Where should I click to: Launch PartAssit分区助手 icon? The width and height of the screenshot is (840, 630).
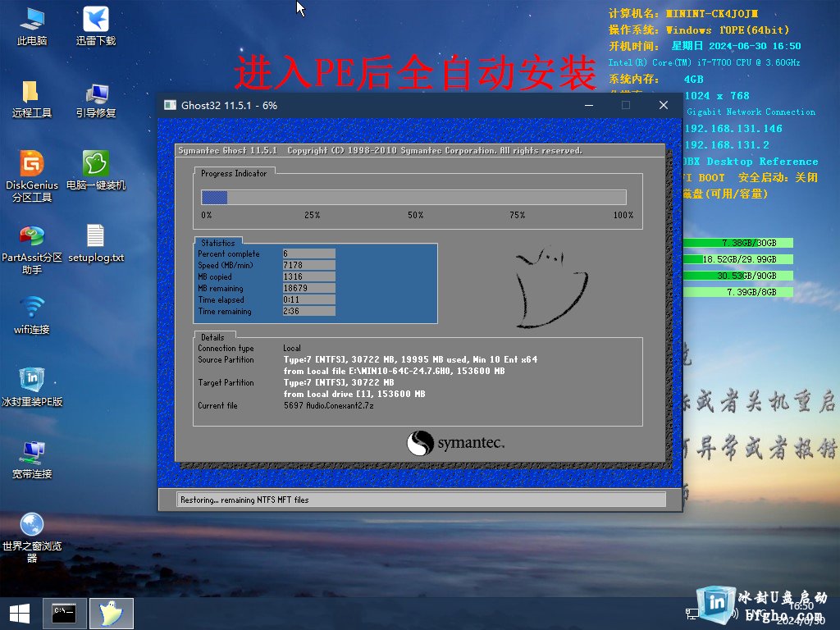pyautogui.click(x=32, y=249)
